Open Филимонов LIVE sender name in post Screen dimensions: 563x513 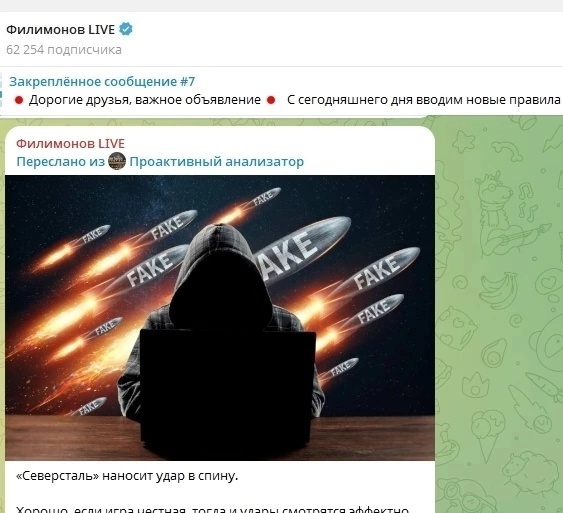pyautogui.click(x=70, y=144)
